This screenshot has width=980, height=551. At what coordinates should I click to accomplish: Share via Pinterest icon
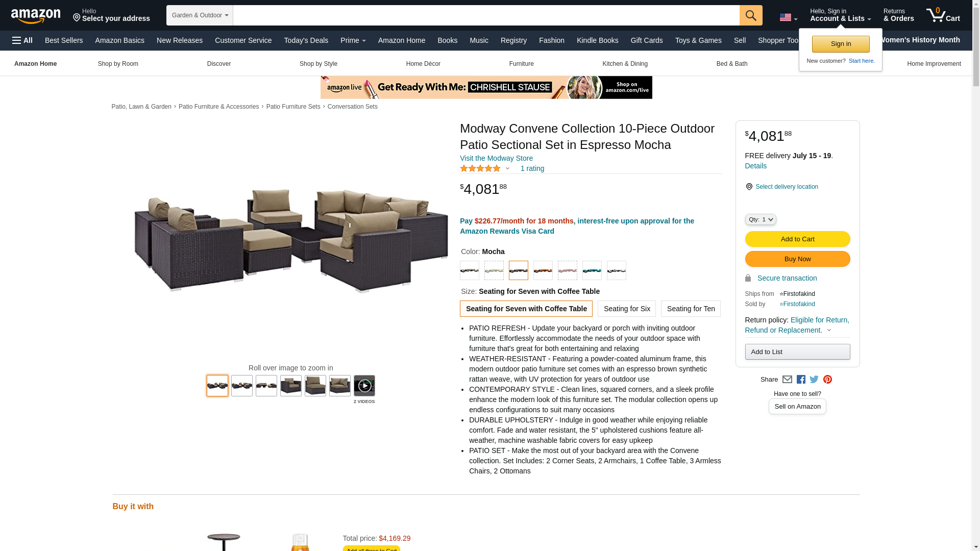(x=827, y=380)
